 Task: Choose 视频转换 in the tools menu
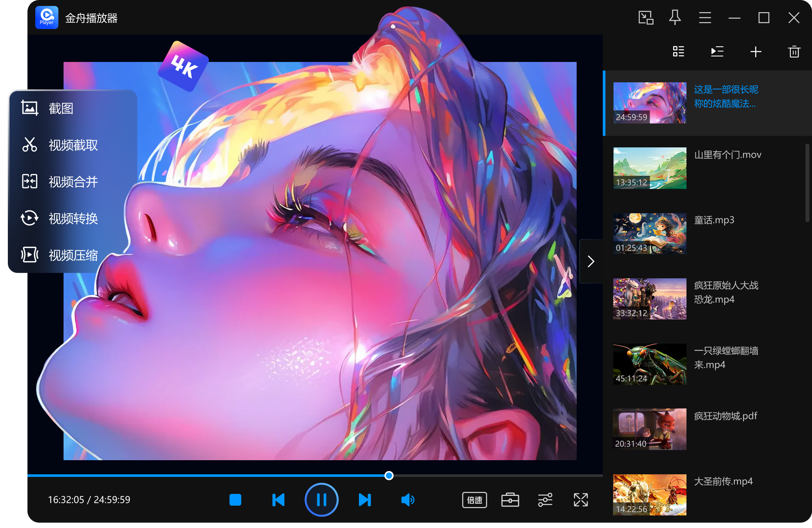coord(73,218)
